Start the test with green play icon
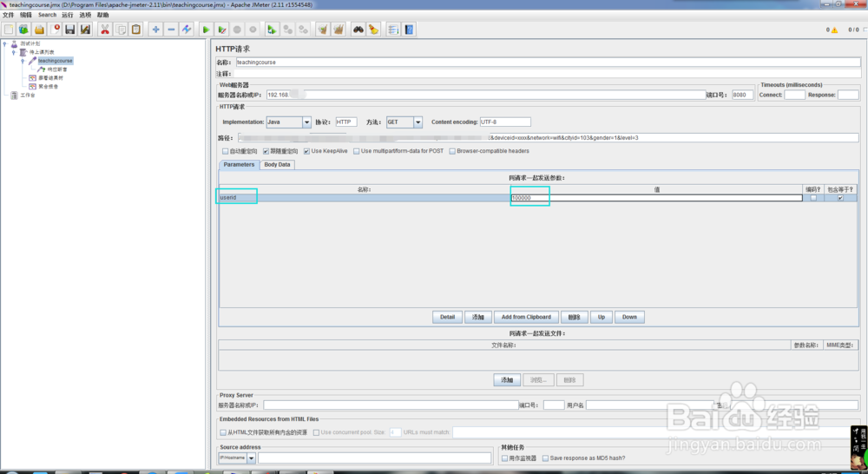 coord(206,30)
